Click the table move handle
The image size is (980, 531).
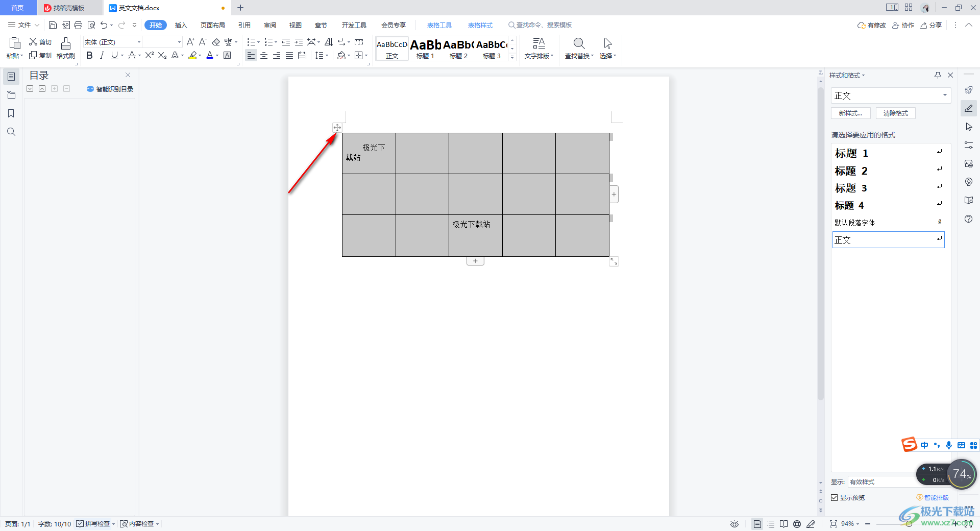337,127
